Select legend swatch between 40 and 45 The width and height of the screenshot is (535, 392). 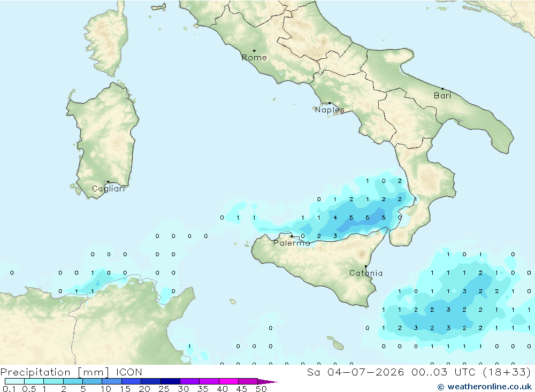click(x=228, y=381)
